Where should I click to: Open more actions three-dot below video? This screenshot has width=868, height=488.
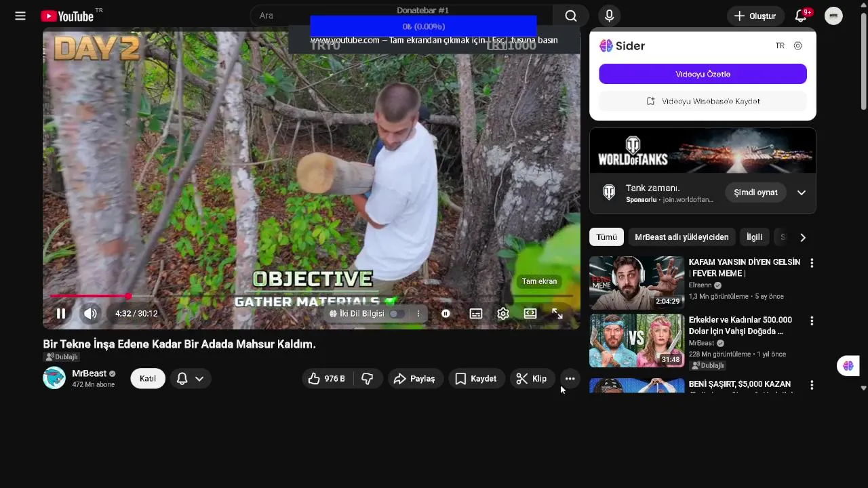570,379
